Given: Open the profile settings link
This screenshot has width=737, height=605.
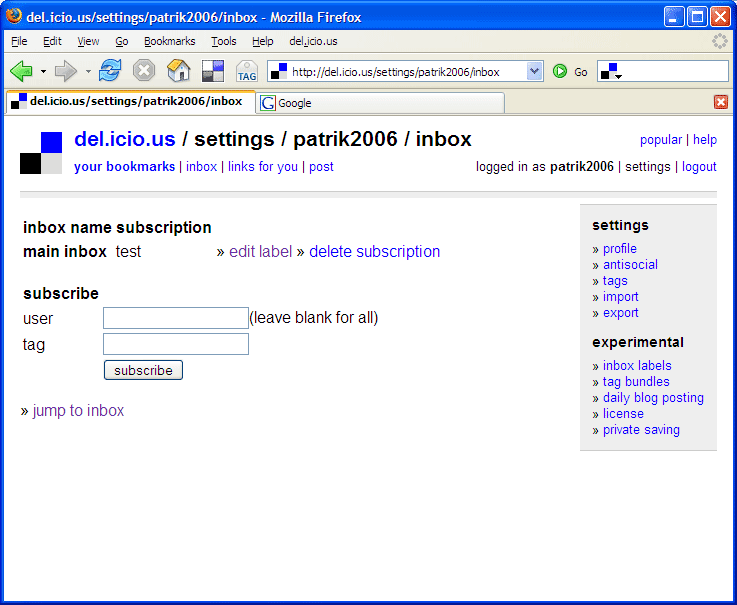Looking at the screenshot, I should coord(619,249).
